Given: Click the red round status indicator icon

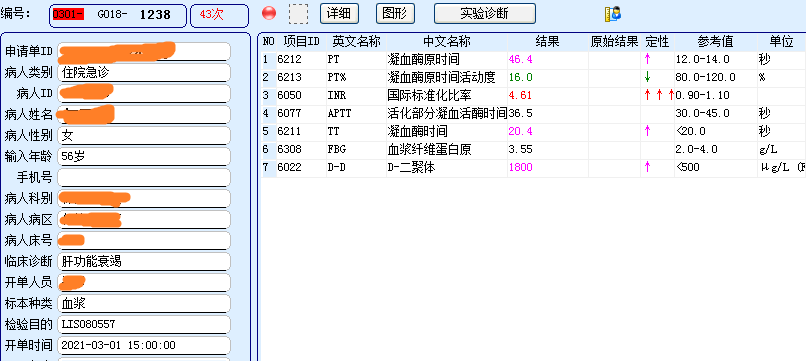Looking at the screenshot, I should tap(269, 13).
